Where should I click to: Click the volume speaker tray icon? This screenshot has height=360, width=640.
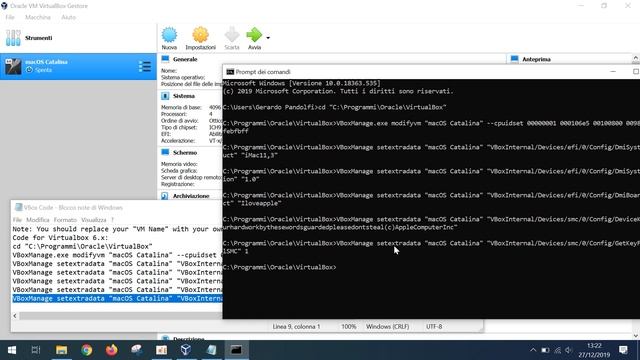[x=569, y=350]
